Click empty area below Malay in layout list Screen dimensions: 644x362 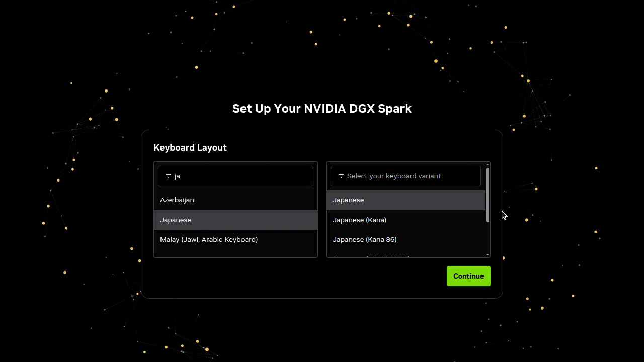coord(235,253)
